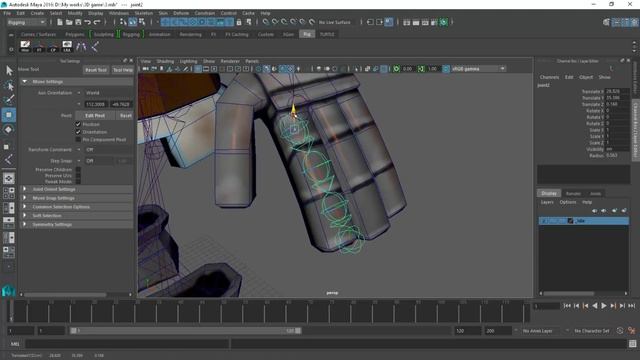The height and width of the screenshot is (360, 640).
Task: Switch to the Anim layer tab
Action: coord(595,193)
